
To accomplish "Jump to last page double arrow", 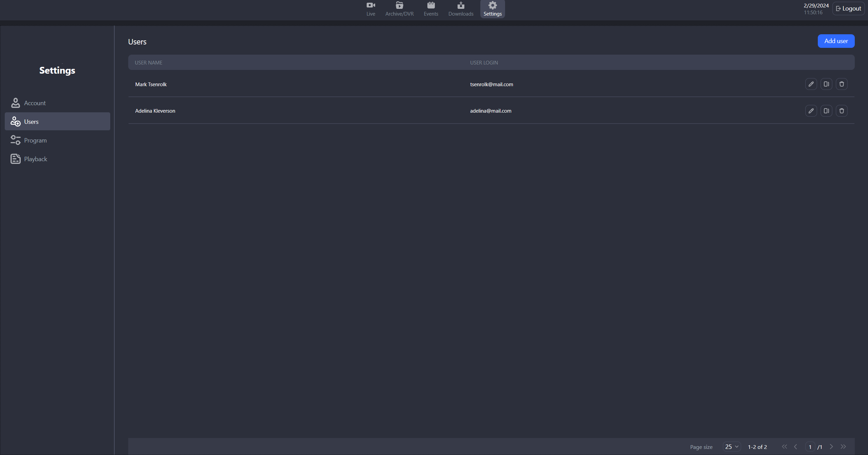I will 843,447.
